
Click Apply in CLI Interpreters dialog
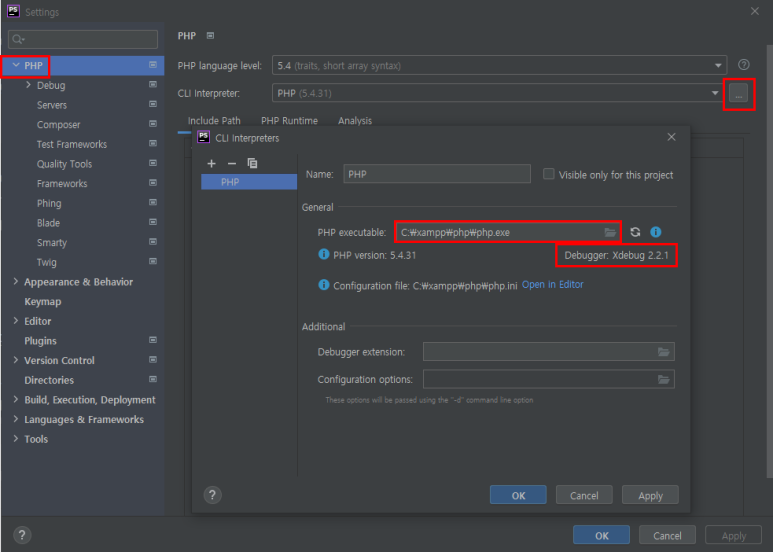point(650,495)
